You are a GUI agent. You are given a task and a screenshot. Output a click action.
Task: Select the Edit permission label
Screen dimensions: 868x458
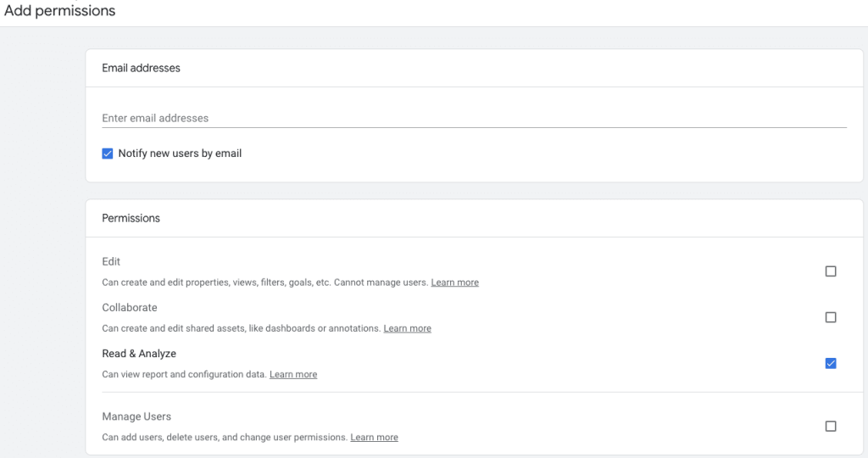[111, 261]
